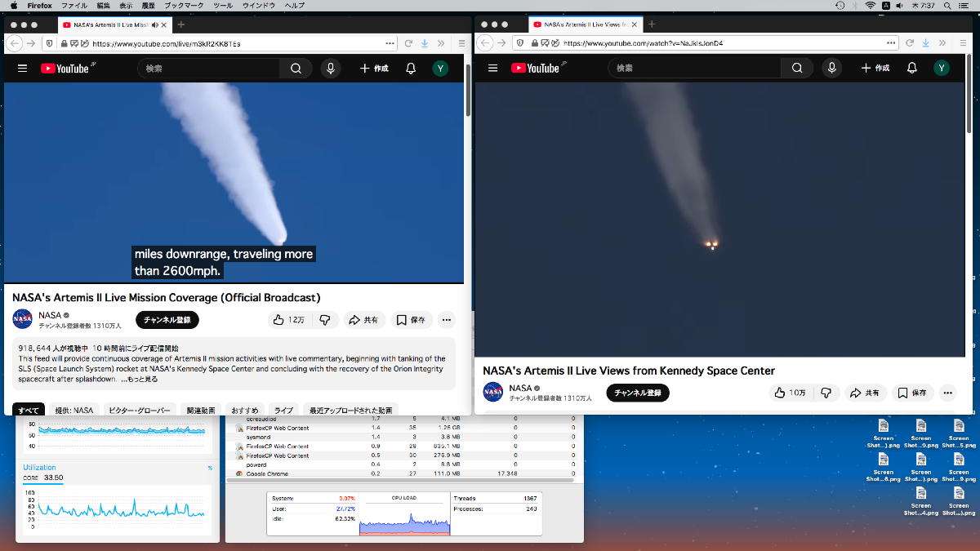
Task: Open account avatar Y in left window
Action: [440, 69]
